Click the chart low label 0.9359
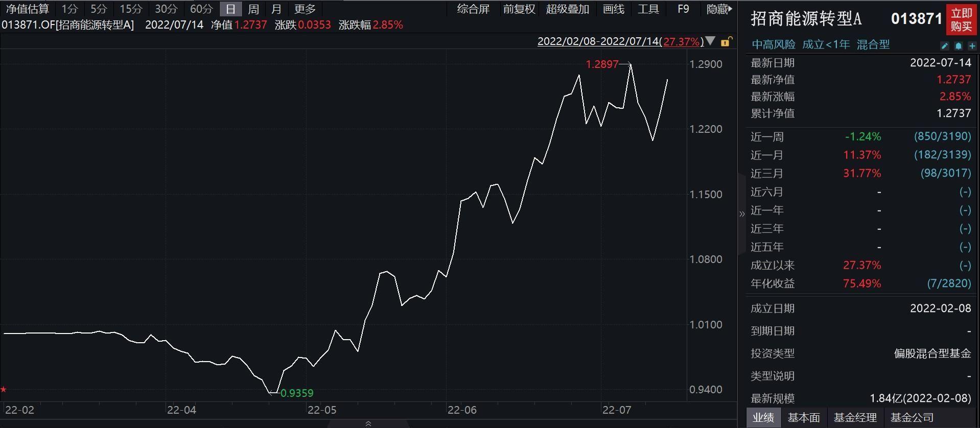 point(297,393)
